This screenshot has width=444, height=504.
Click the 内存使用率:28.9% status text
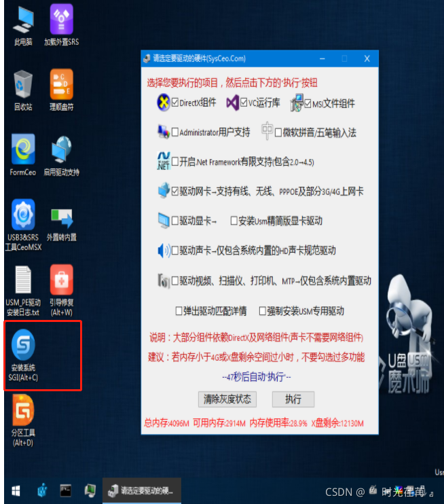pos(278,423)
